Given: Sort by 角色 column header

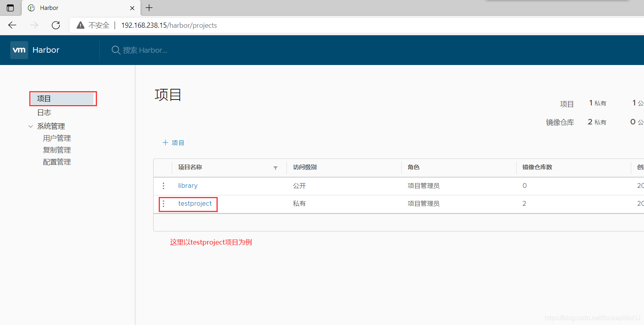Looking at the screenshot, I should (414, 167).
